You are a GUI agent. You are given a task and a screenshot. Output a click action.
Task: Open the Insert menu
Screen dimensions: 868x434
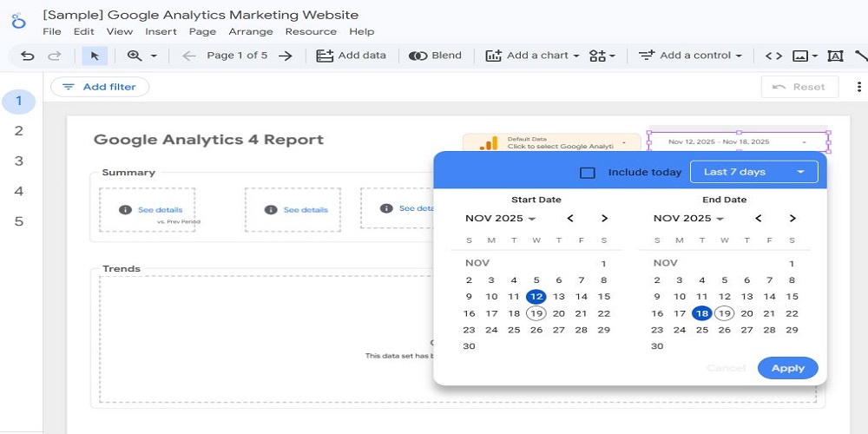click(x=161, y=31)
